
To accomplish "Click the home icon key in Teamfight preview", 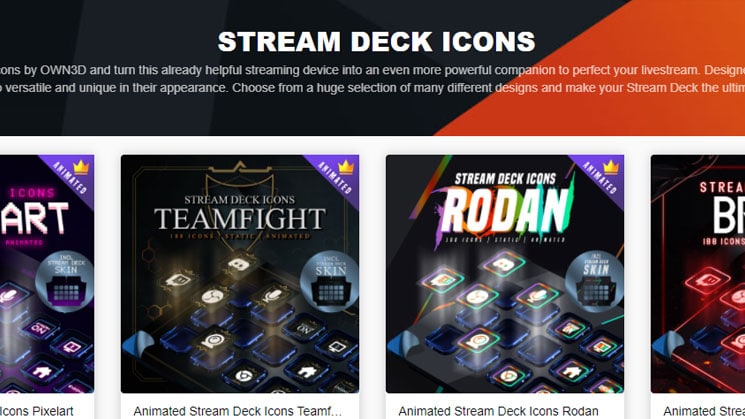I will pyautogui.click(x=308, y=370).
